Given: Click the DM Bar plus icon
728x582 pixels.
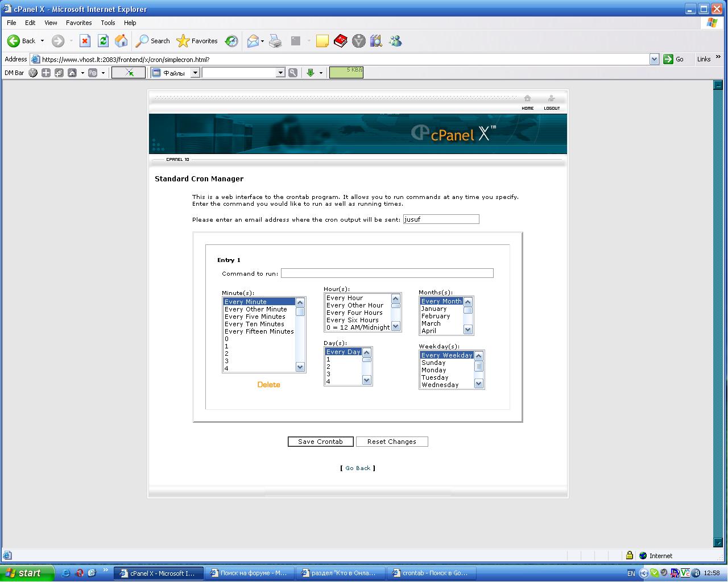Looking at the screenshot, I should pyautogui.click(x=46, y=73).
